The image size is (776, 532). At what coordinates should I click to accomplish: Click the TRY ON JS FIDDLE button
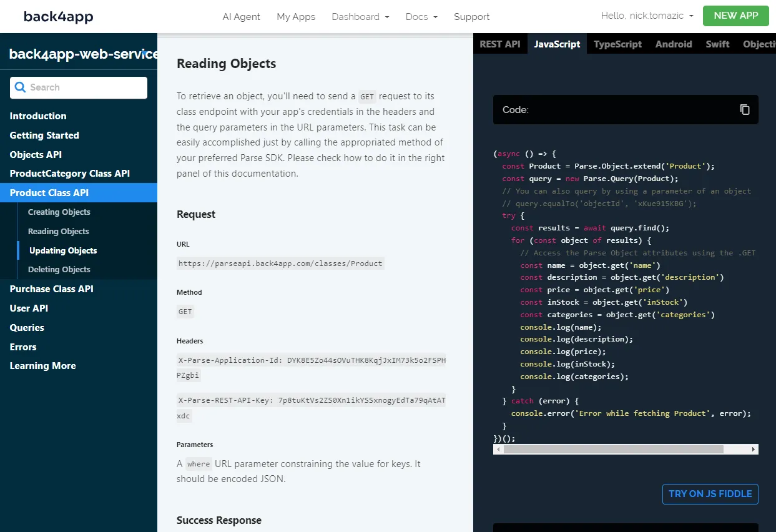pos(710,494)
